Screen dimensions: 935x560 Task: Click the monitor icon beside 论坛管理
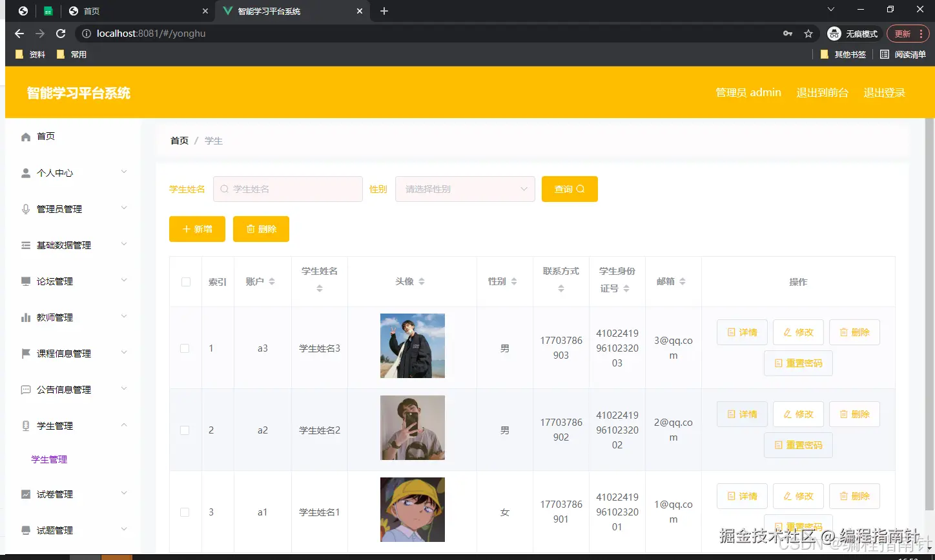click(26, 281)
